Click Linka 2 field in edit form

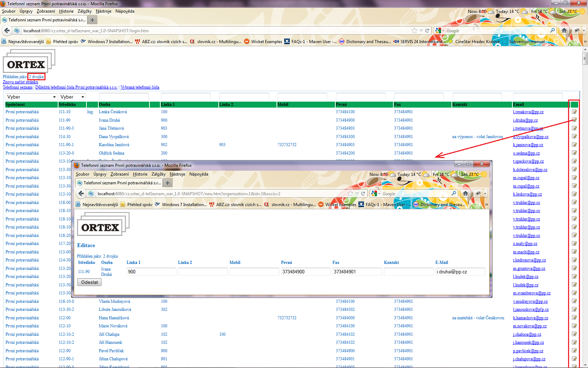coord(203,272)
